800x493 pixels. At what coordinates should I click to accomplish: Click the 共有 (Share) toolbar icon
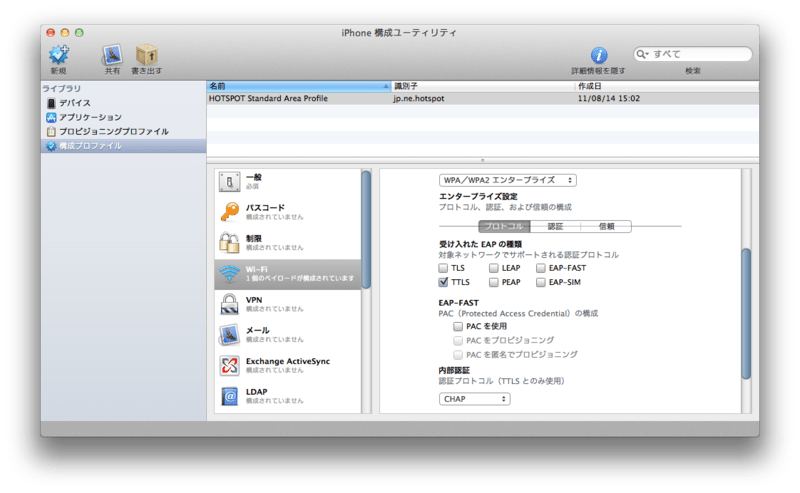point(112,55)
